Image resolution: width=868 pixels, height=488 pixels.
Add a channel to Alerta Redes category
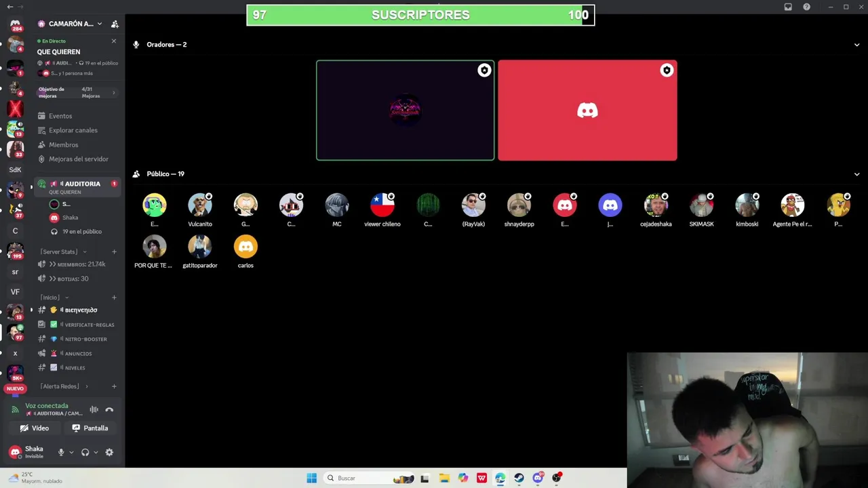114,386
